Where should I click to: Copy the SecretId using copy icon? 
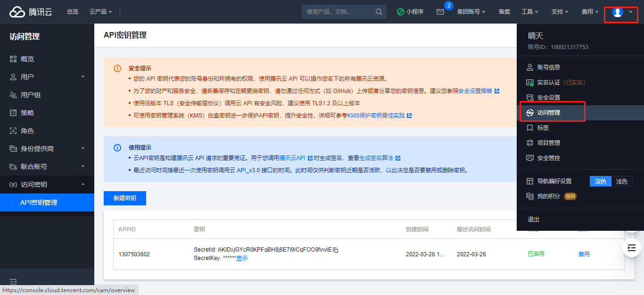click(x=336, y=250)
